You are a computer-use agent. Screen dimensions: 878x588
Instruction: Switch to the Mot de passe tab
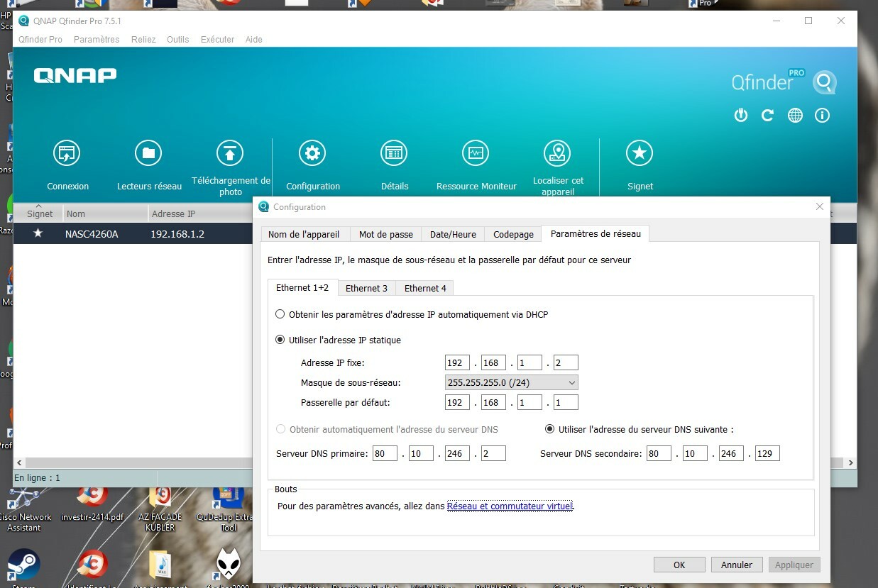(x=385, y=234)
